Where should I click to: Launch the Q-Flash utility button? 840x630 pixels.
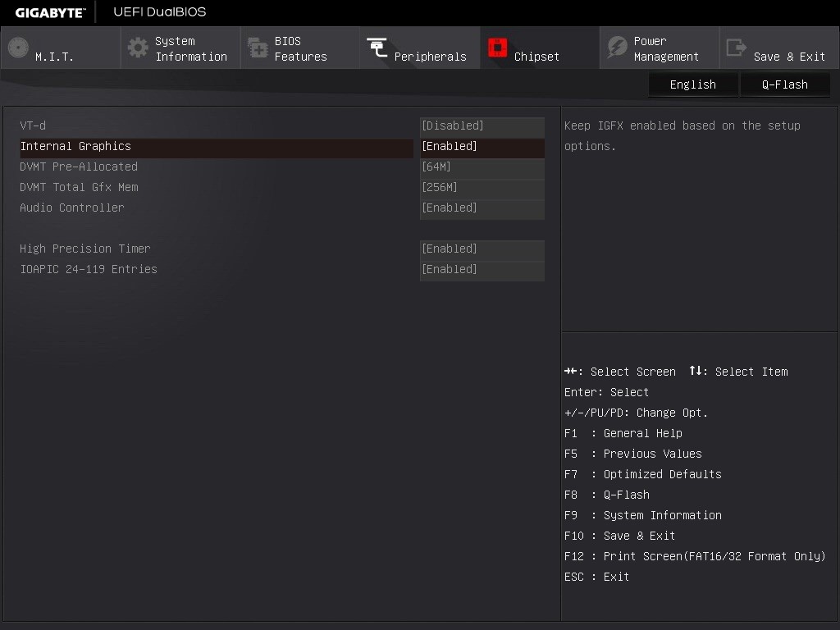785,84
